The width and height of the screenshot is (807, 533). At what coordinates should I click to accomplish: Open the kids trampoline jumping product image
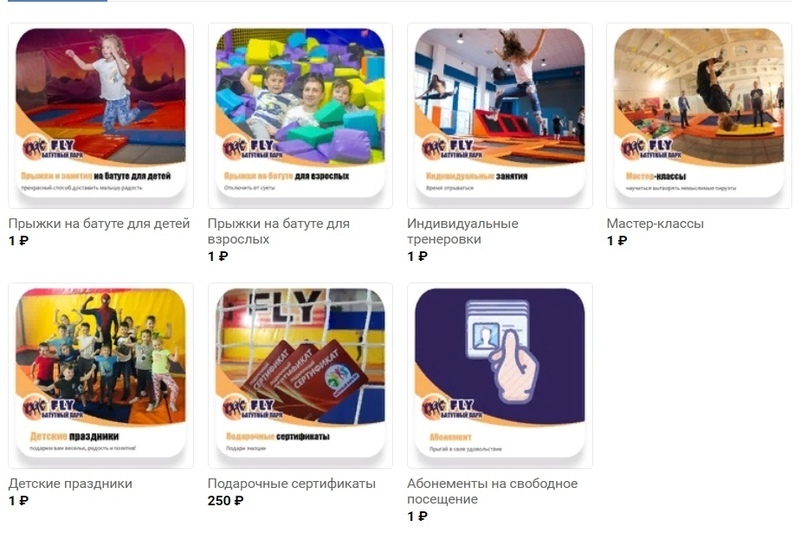[x=101, y=115]
